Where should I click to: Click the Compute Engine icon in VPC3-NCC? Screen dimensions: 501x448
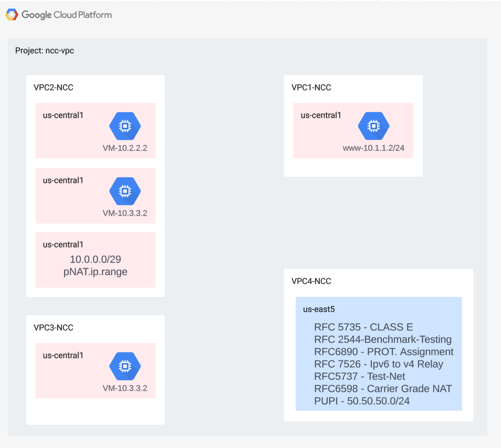(x=125, y=366)
